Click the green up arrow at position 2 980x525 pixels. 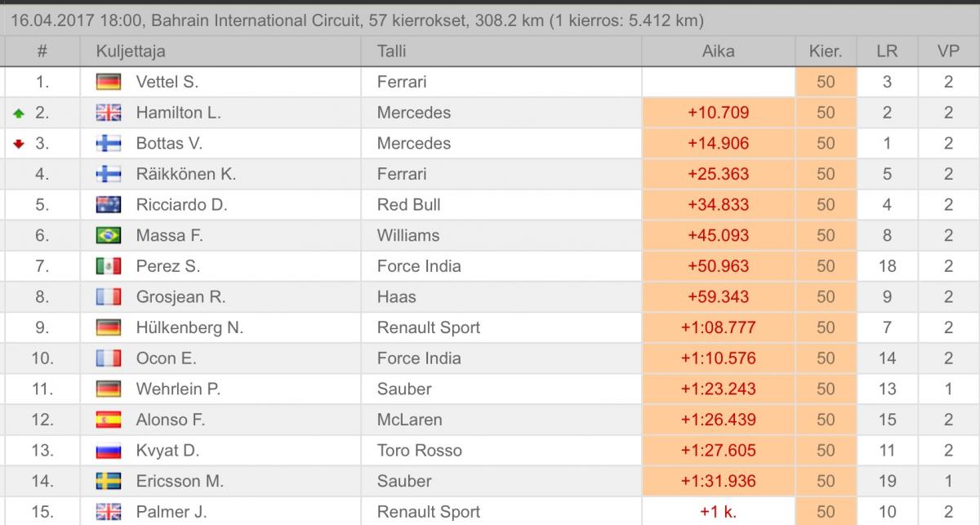point(19,113)
